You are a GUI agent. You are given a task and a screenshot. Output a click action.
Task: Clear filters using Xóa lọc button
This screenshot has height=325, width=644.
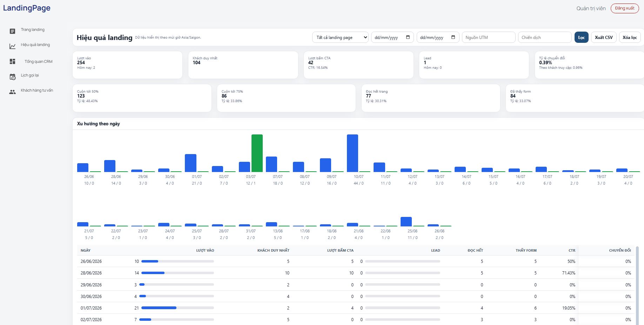click(x=630, y=37)
